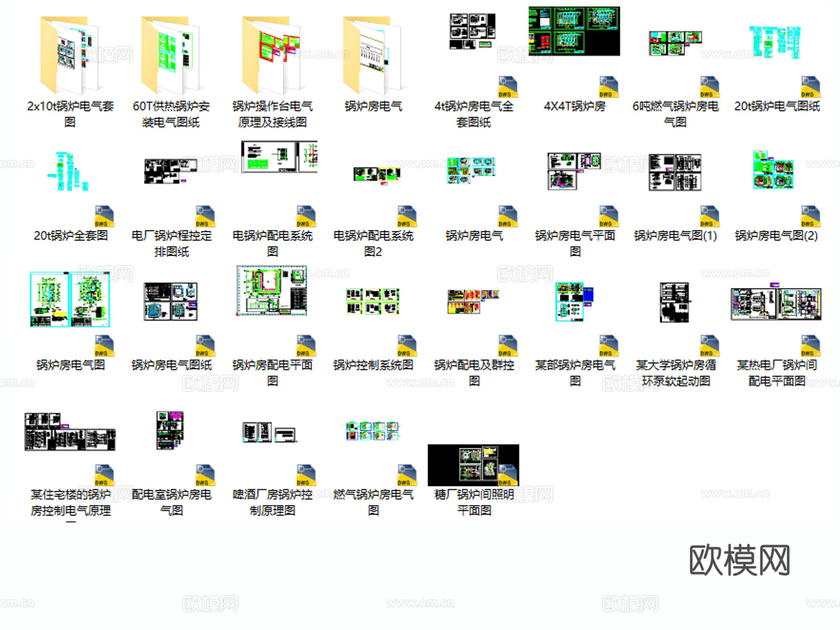Select the file name "电锅炉配电系统图"
Viewport: 840px width, 630px height.
pos(272,244)
